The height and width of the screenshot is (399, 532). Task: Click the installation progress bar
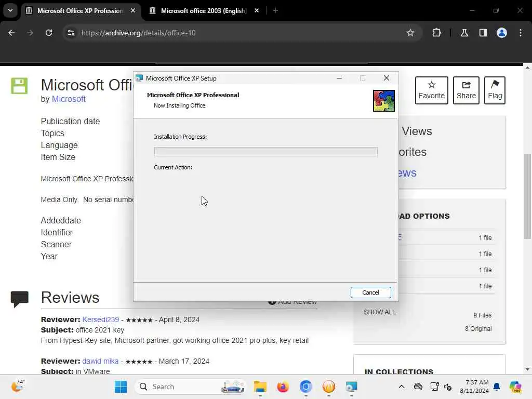tap(265, 152)
